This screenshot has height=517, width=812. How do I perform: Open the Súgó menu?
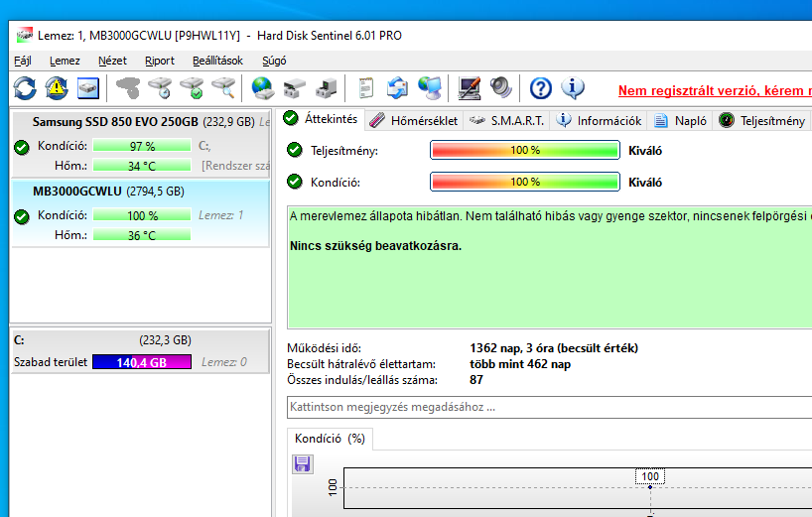pos(274,61)
